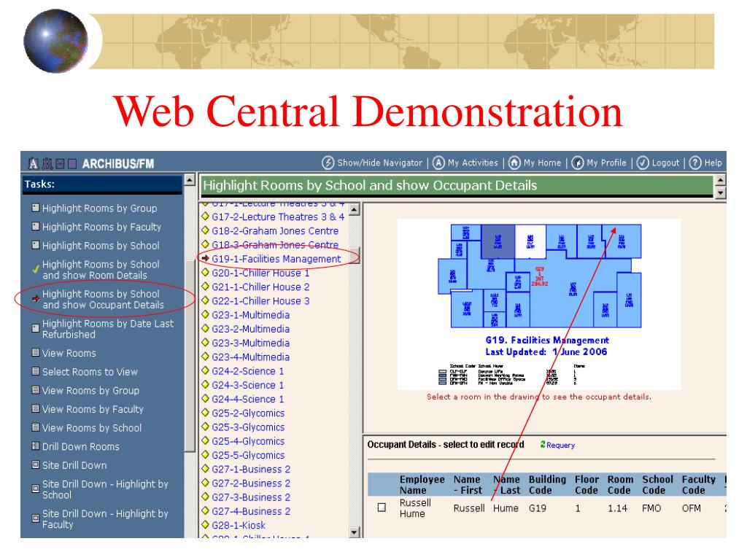Click scroll down arrow beside green title bar
The height and width of the screenshot is (560, 747).
coord(720,192)
